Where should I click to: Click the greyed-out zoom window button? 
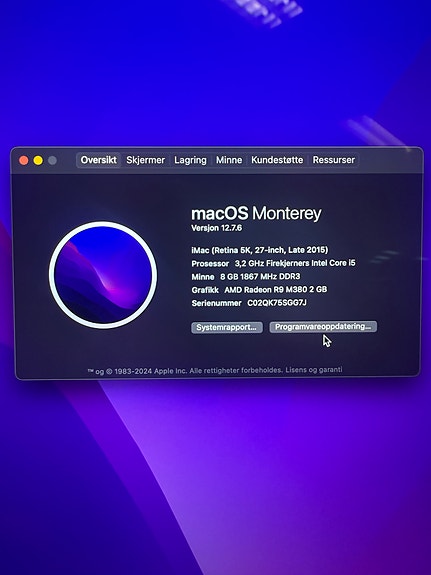tap(52, 160)
